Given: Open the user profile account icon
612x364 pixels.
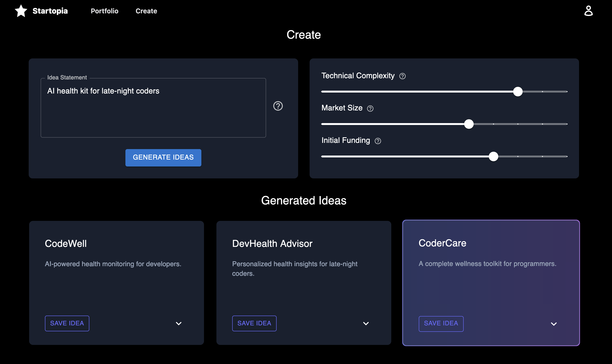Looking at the screenshot, I should coord(588,11).
